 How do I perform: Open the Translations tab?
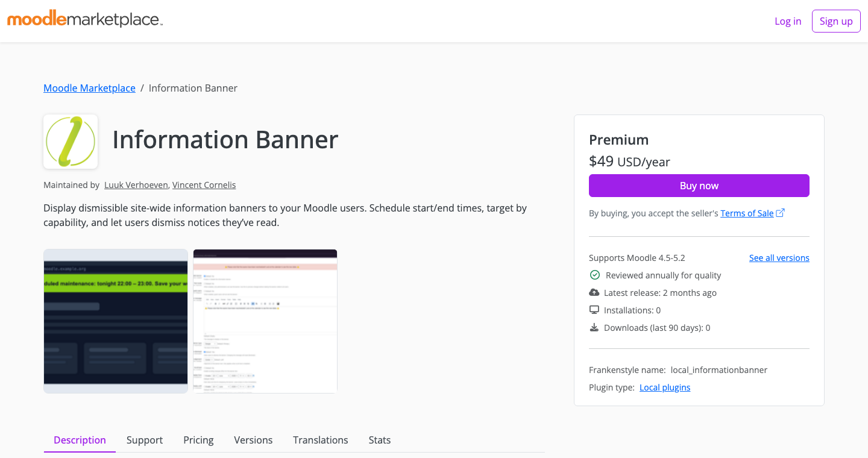tap(321, 440)
